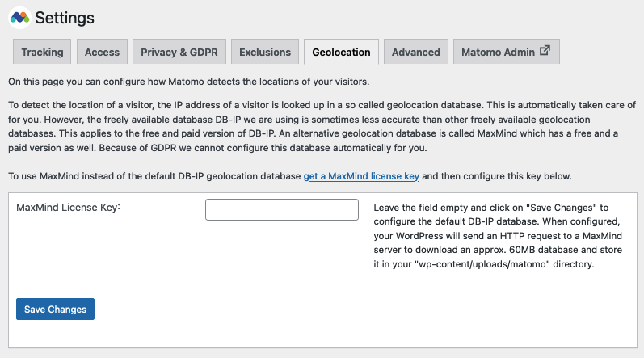Viewport: 644px width, 358px height.
Task: Focus the MaxMind License Key input field
Action: tap(282, 210)
